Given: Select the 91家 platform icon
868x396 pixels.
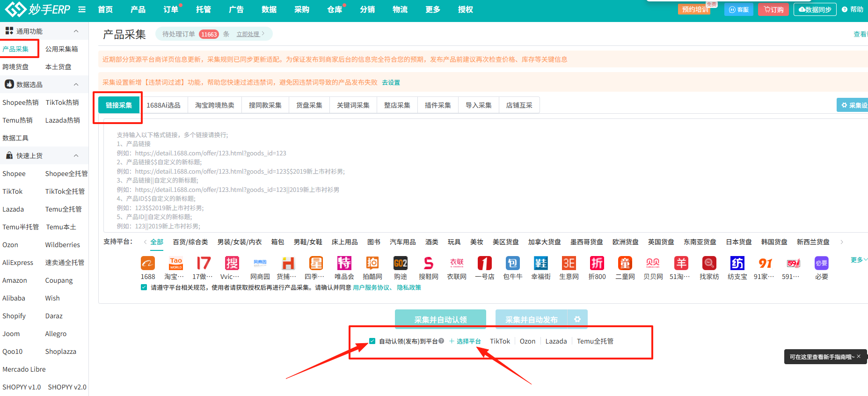Looking at the screenshot, I should coord(766,263).
